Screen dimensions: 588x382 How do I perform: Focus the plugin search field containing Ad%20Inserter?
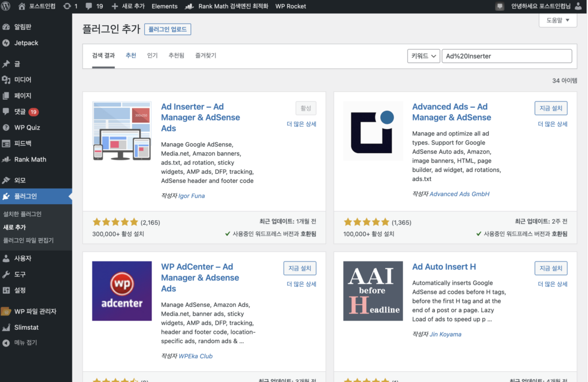pyautogui.click(x=507, y=56)
